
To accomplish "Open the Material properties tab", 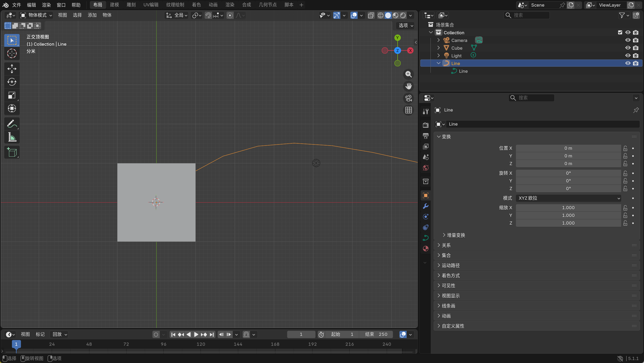I will [x=425, y=249].
